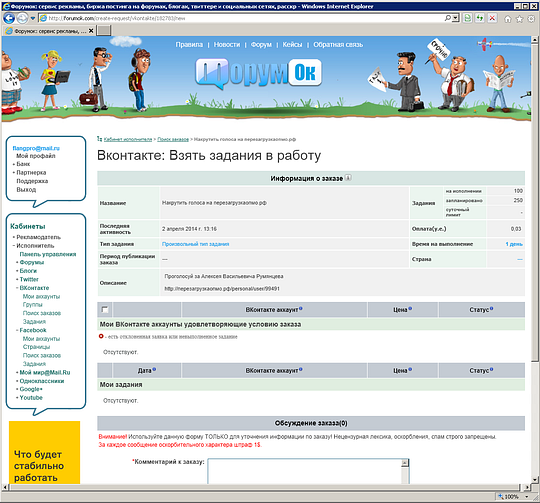
Task: Click the ФорумОк logo
Action: 258,73
